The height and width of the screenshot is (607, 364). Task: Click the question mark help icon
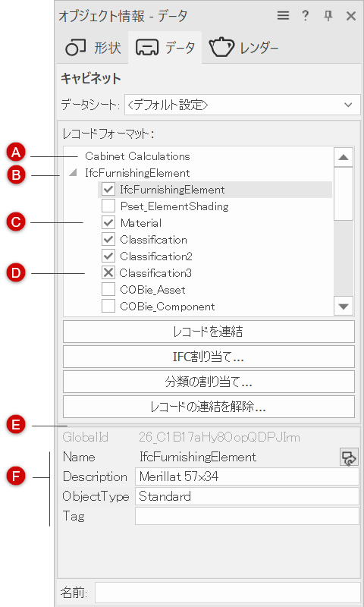point(305,16)
